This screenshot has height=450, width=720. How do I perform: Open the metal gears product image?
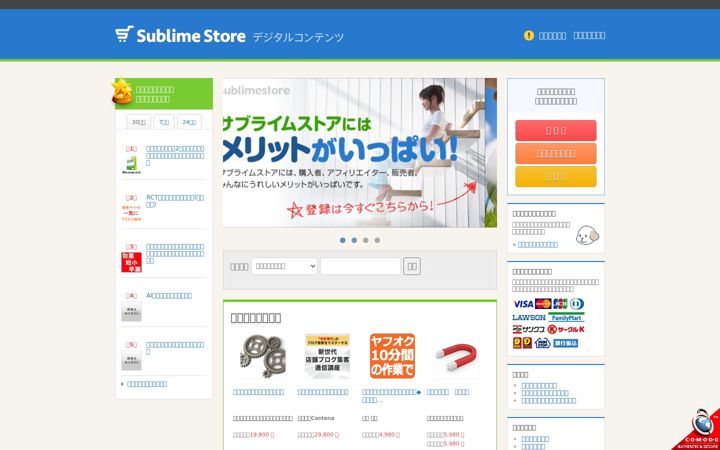click(x=263, y=356)
